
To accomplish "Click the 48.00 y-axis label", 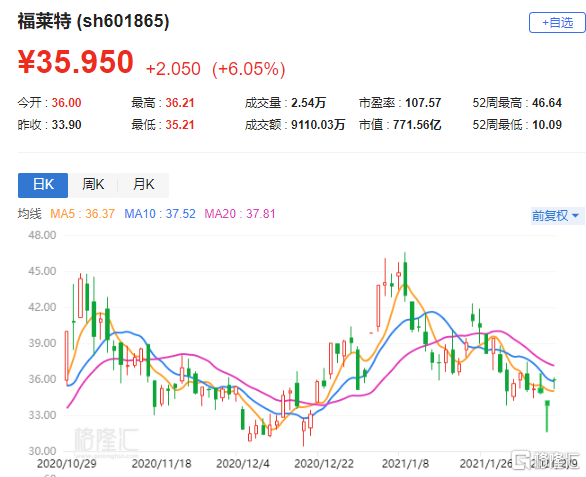I will [x=42, y=235].
